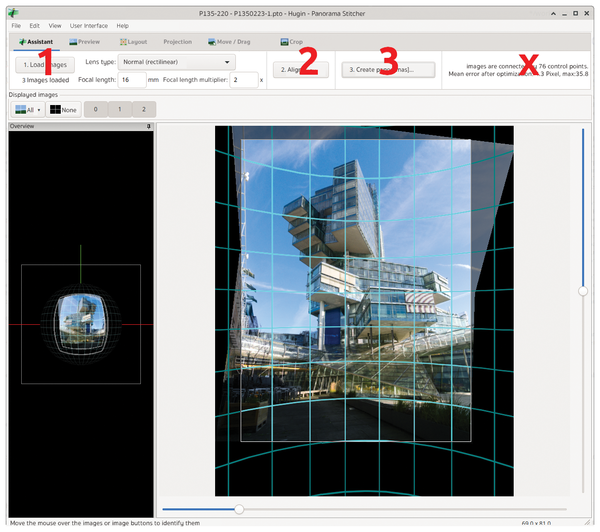This screenshot has width=600, height=532.
Task: Click the Assistant tab icon
Action: coord(20,42)
